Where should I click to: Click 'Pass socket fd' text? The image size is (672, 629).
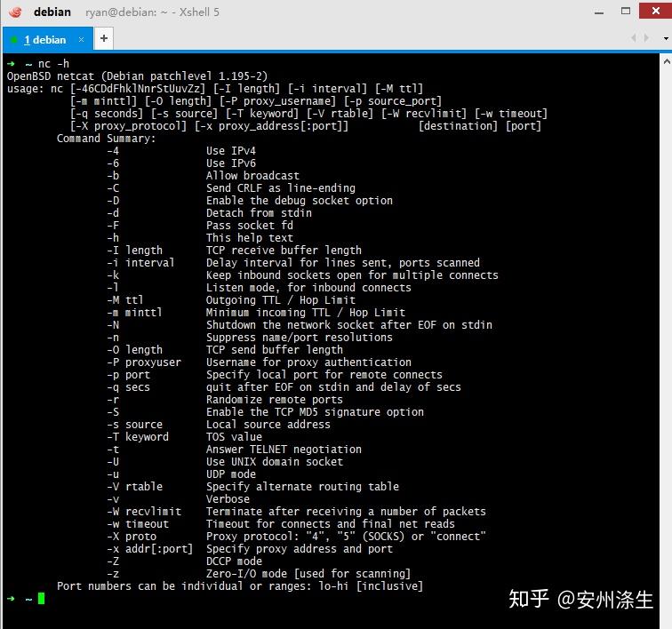coord(250,226)
